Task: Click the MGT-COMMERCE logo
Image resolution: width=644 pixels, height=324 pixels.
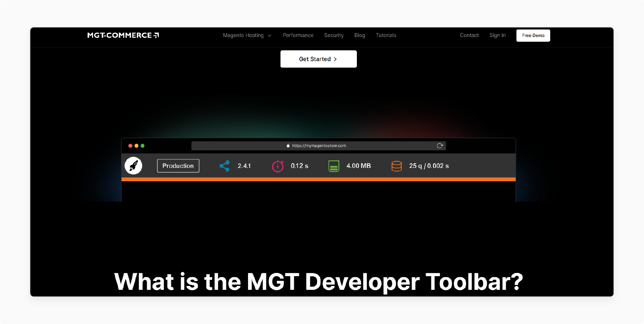Action: coord(123,35)
